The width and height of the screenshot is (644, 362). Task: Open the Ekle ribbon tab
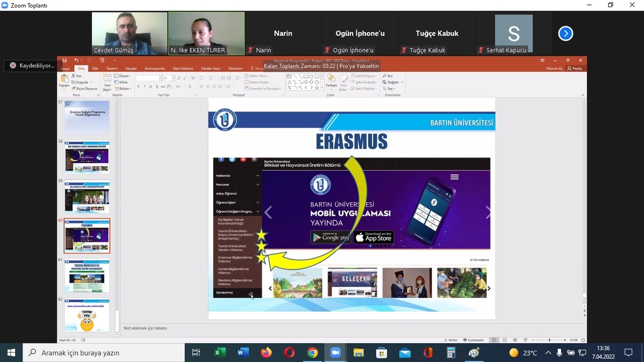click(96, 68)
